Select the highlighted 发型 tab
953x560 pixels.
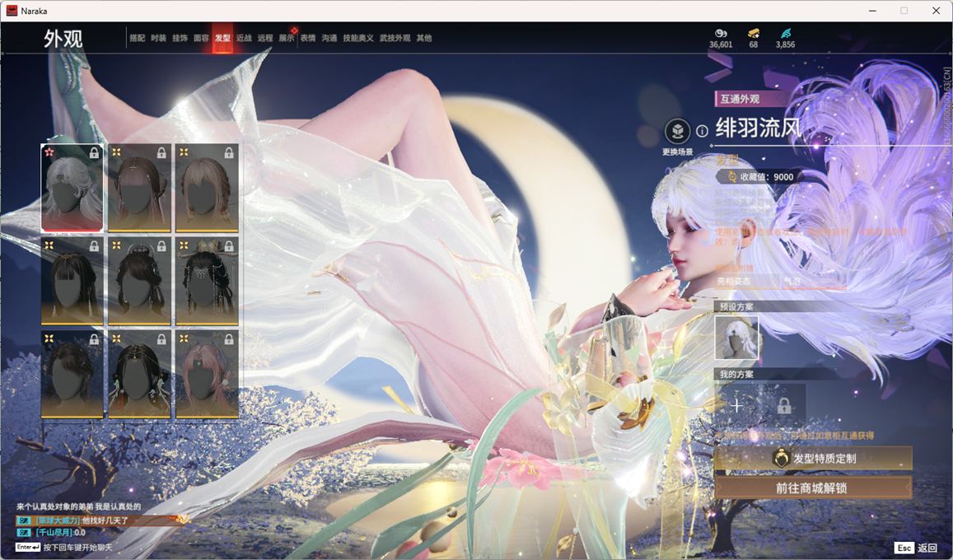(222, 38)
